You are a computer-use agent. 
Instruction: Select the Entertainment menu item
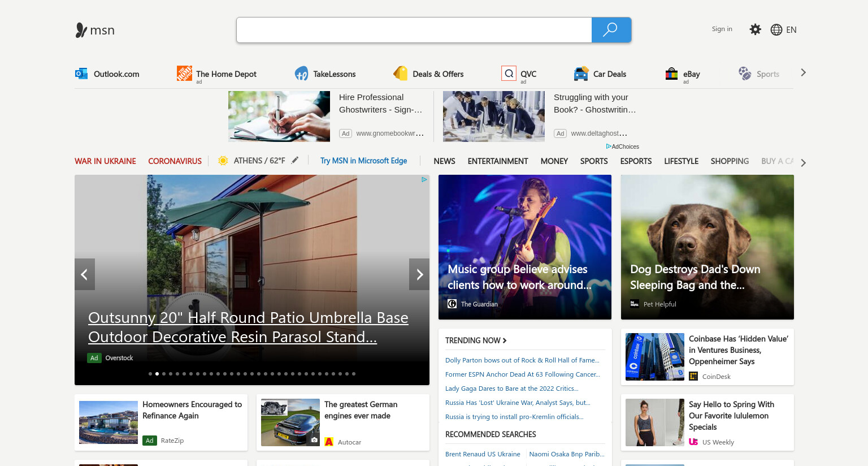click(498, 161)
